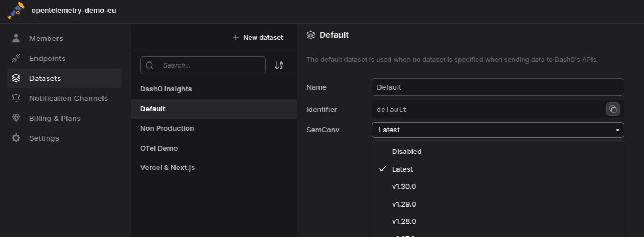
Task: Toggle A-Z sort order of datasets
Action: (279, 65)
